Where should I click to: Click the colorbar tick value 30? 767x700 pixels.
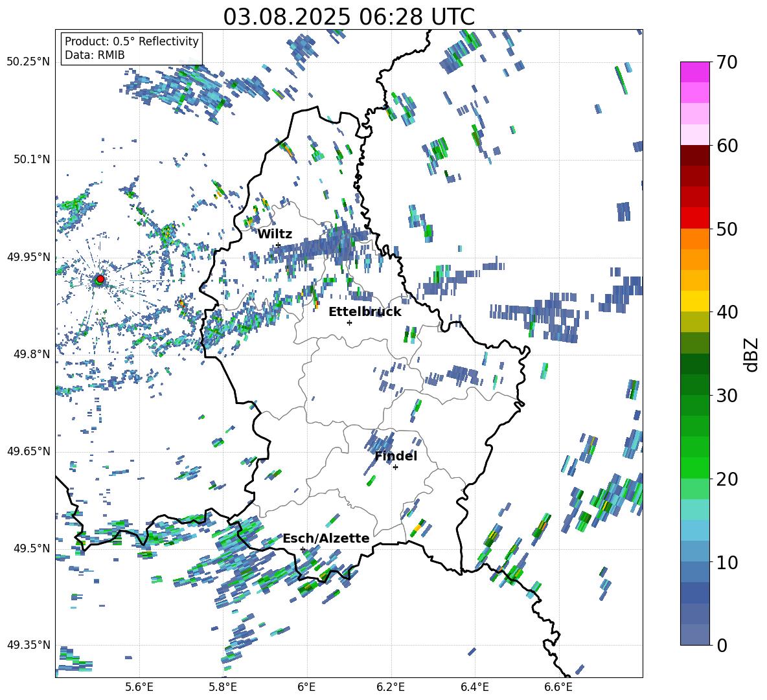pos(727,396)
